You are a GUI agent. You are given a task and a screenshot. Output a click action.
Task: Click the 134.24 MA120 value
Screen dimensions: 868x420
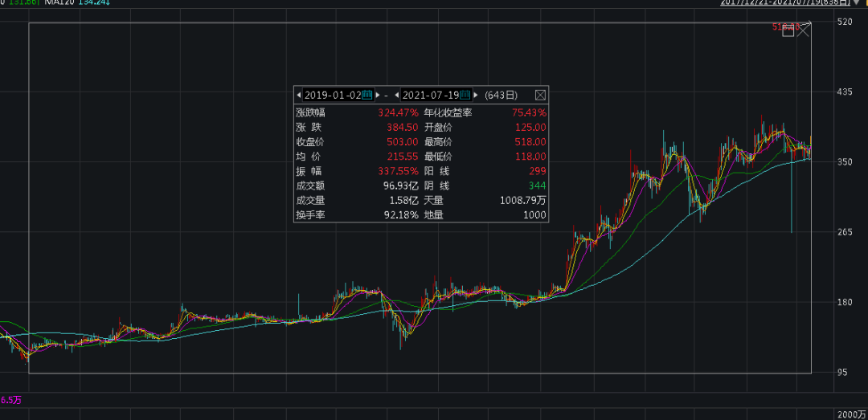[x=96, y=2]
